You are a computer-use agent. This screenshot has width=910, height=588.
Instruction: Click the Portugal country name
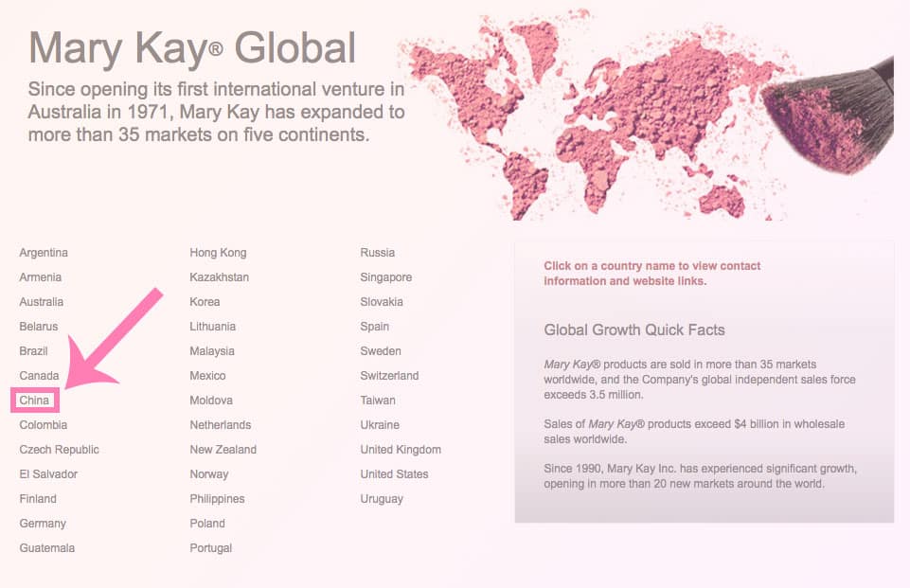tap(210, 548)
